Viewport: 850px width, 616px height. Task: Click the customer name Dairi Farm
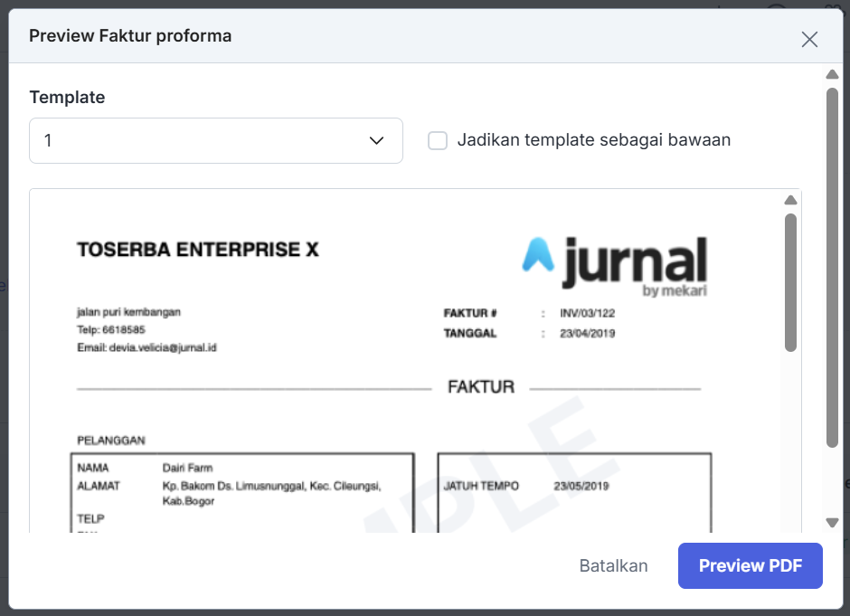click(x=187, y=468)
